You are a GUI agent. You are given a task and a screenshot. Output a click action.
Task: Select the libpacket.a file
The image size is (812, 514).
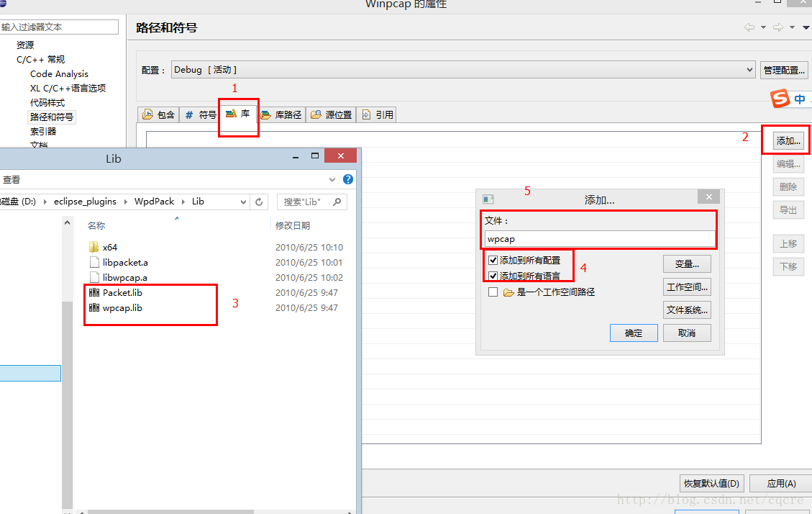point(125,262)
